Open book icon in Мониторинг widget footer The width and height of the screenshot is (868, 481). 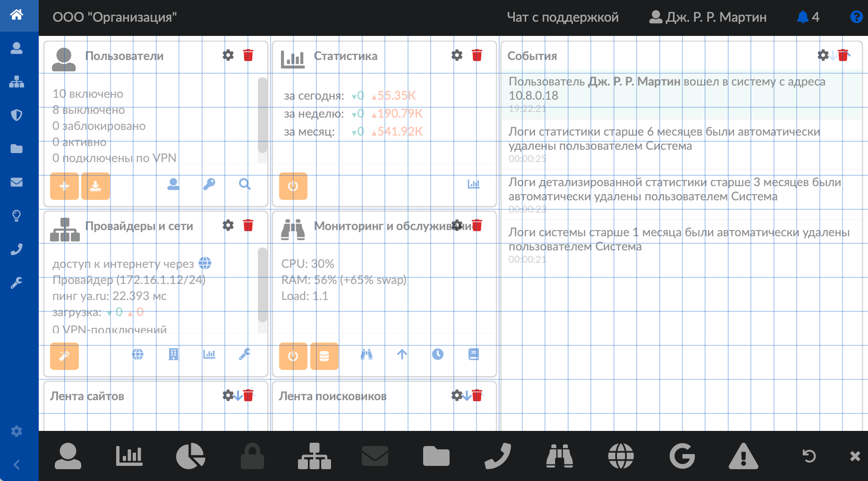point(473,354)
